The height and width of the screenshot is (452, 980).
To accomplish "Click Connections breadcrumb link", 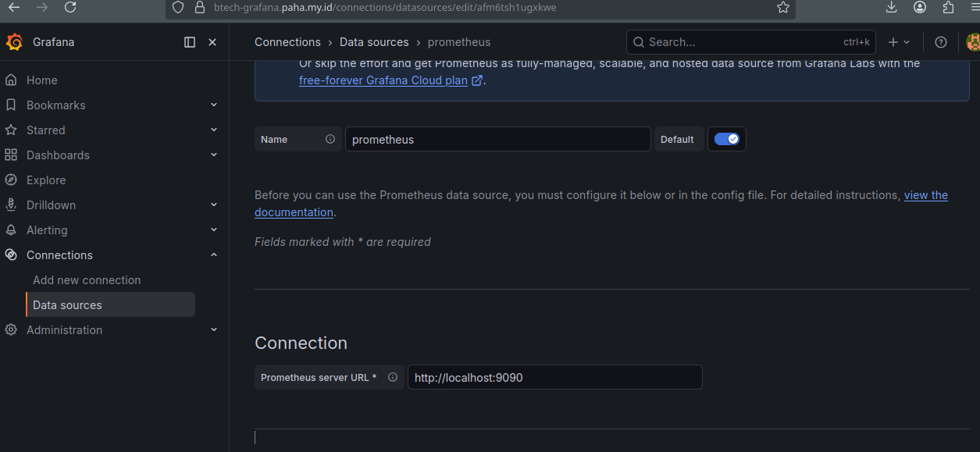I will (287, 42).
